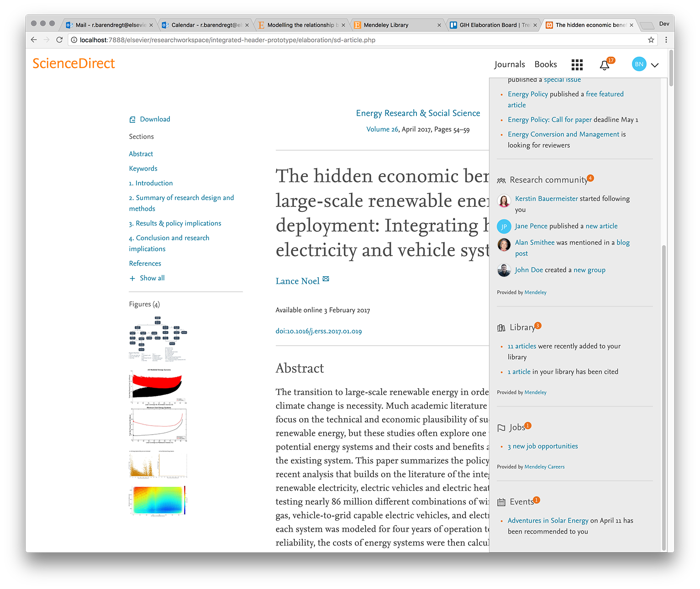This screenshot has width=700, height=589.
Task: Click the Events calendar icon
Action: 501,502
